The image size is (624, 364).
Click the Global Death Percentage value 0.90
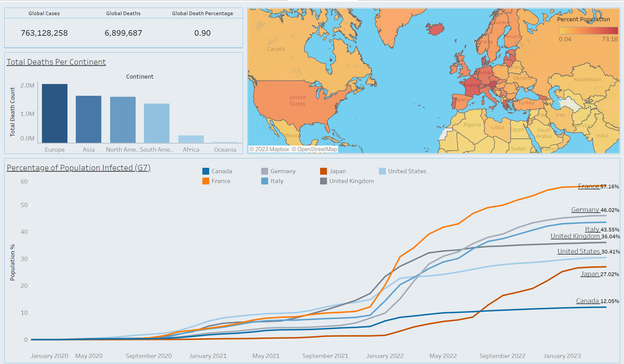202,33
